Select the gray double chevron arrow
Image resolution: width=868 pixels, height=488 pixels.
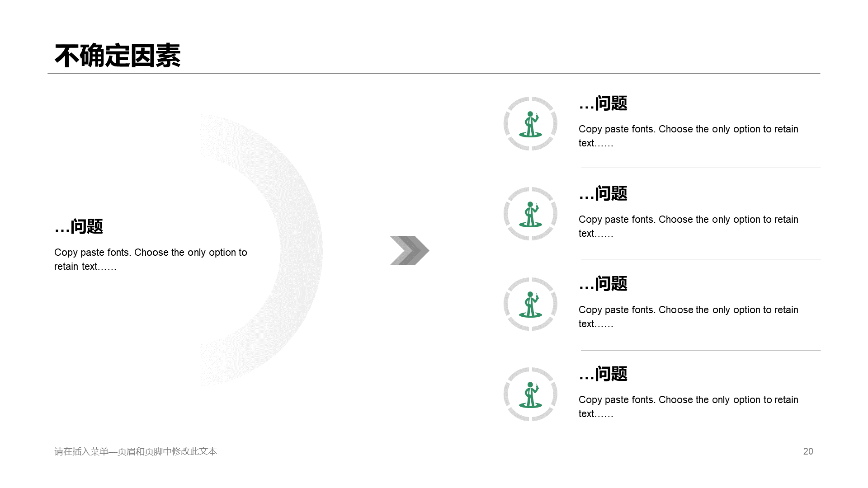410,250
